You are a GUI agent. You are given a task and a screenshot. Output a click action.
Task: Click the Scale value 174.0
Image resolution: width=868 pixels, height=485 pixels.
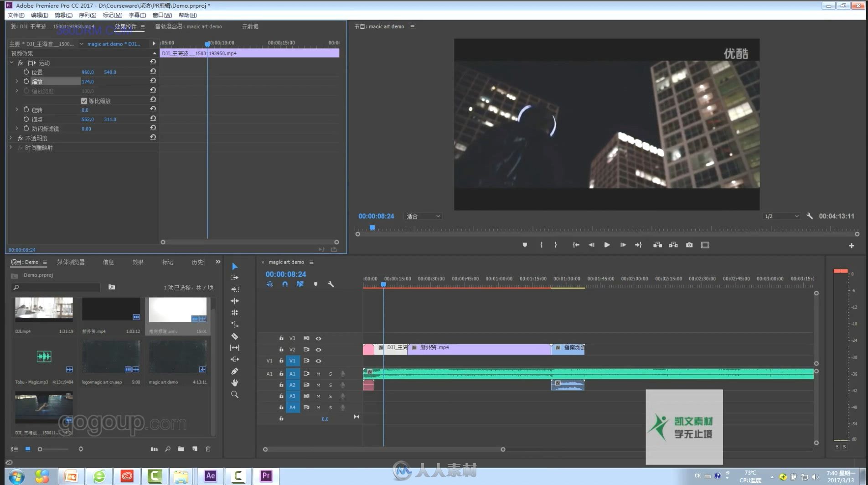pos(88,82)
